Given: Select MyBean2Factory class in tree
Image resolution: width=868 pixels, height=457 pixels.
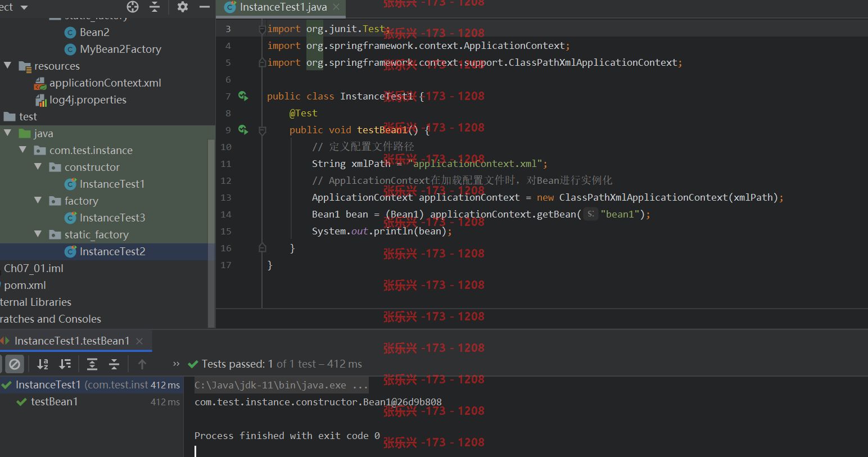Looking at the screenshot, I should tap(120, 49).
